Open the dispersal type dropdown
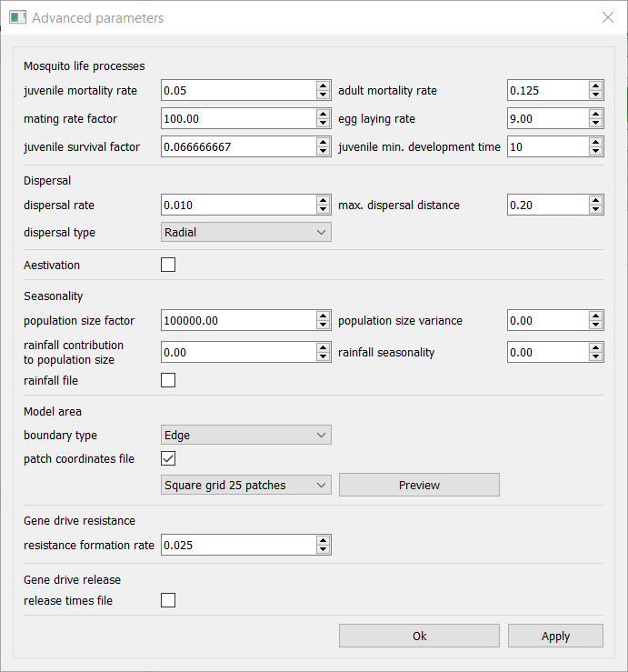 coord(245,232)
